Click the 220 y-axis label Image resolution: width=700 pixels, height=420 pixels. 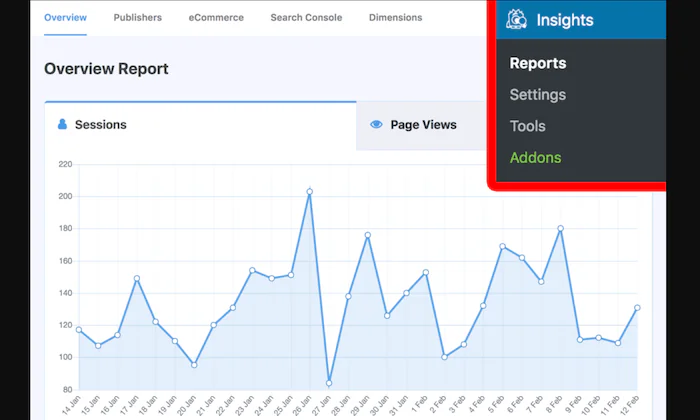pos(65,164)
